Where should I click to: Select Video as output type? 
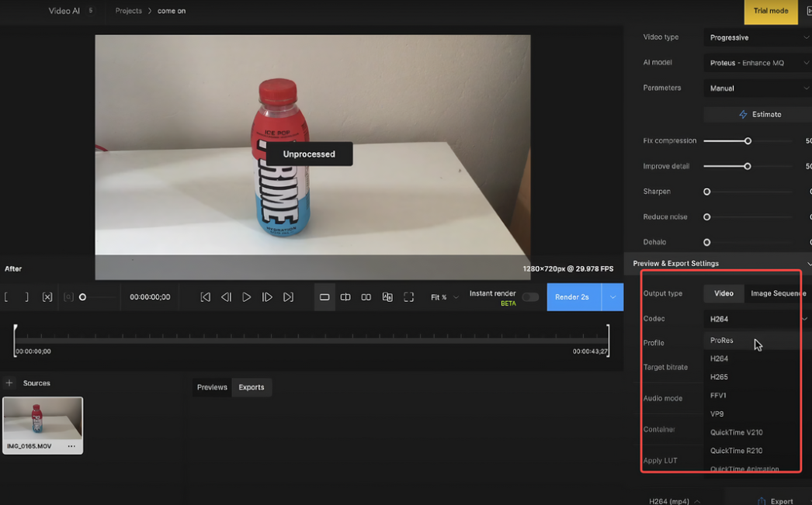tap(724, 293)
